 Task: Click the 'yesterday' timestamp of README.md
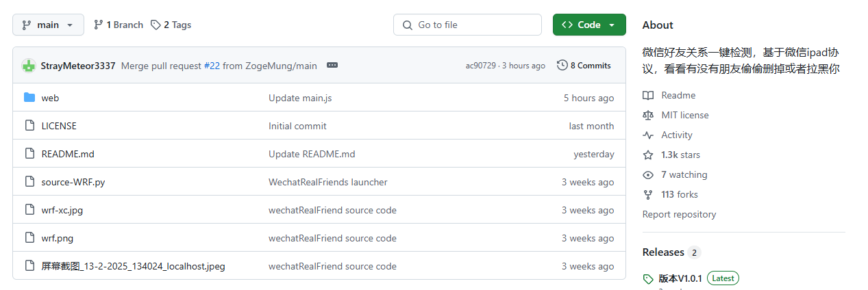[x=594, y=154]
